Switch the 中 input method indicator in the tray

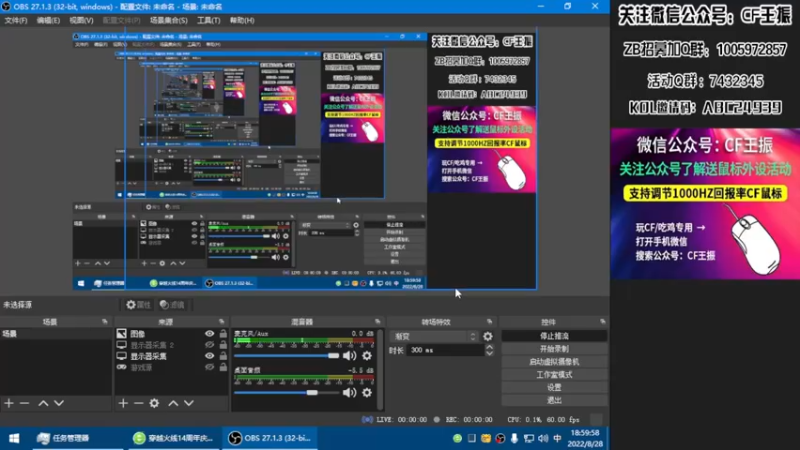(x=557, y=438)
